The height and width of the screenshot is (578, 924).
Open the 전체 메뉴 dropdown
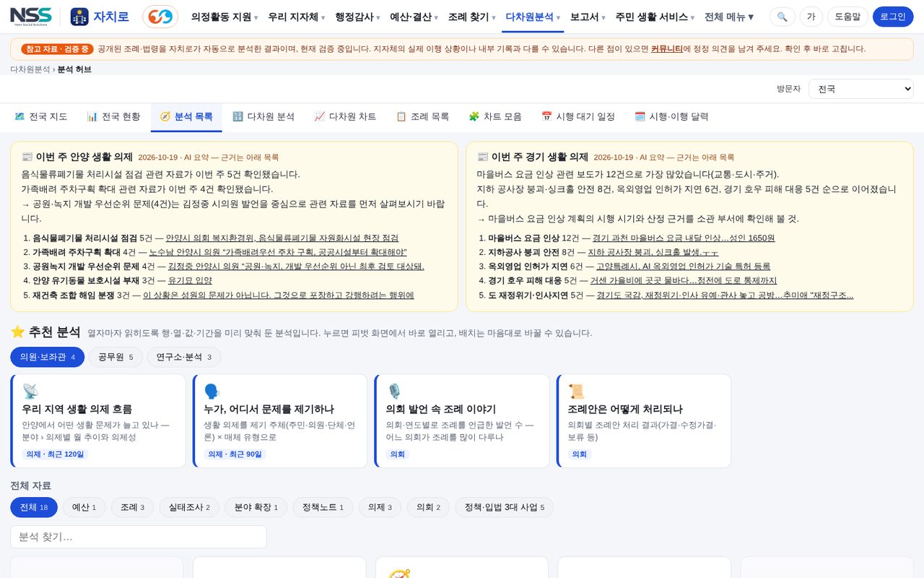(x=729, y=17)
